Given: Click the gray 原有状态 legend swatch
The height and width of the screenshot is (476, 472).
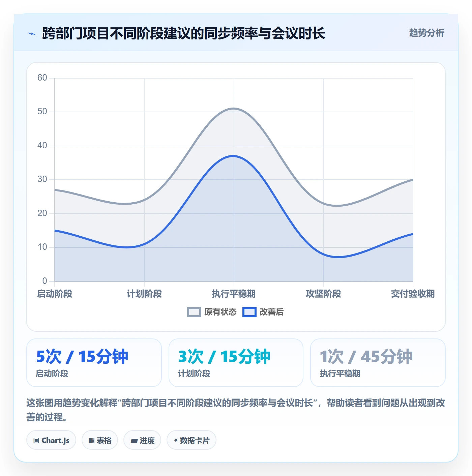Looking at the screenshot, I should pyautogui.click(x=194, y=312).
